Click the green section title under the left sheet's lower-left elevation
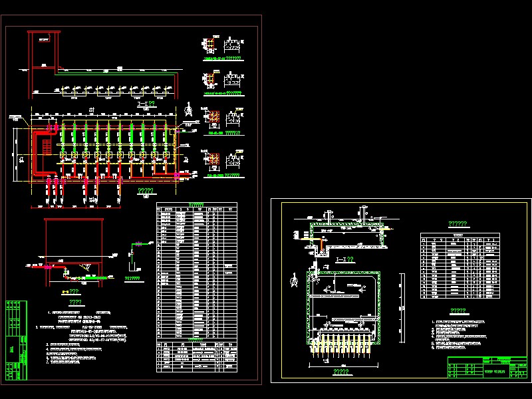Screen dimensions: 532x399 pyautogui.click(x=71, y=292)
